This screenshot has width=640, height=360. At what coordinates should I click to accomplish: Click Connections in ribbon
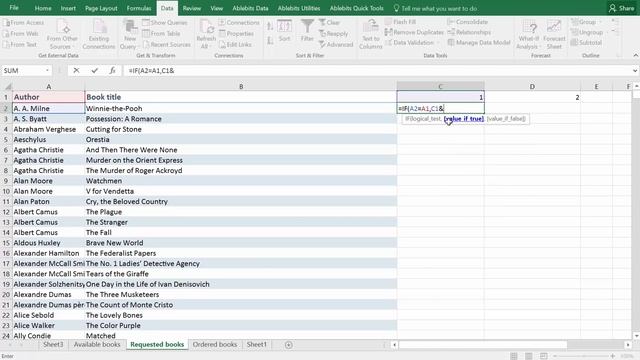pyautogui.click(x=239, y=23)
